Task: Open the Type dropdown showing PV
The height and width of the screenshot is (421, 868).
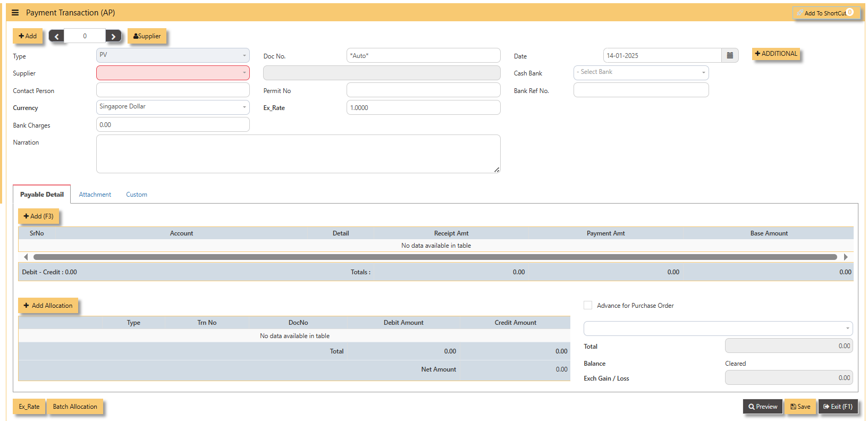Action: click(173, 55)
